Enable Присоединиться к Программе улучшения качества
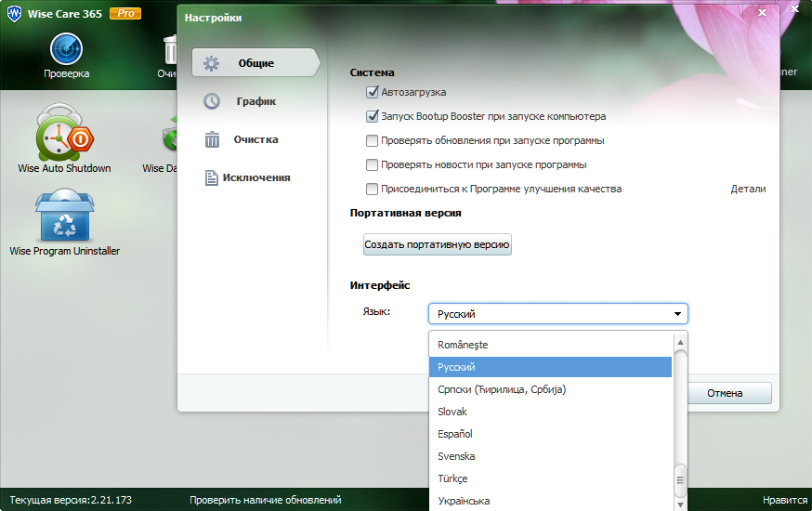This screenshot has width=812, height=511. click(x=372, y=189)
